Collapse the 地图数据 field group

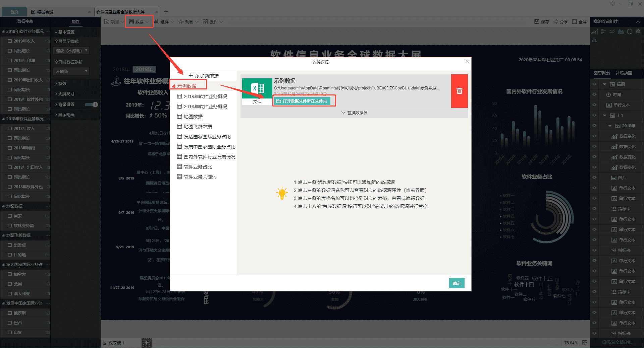3,206
